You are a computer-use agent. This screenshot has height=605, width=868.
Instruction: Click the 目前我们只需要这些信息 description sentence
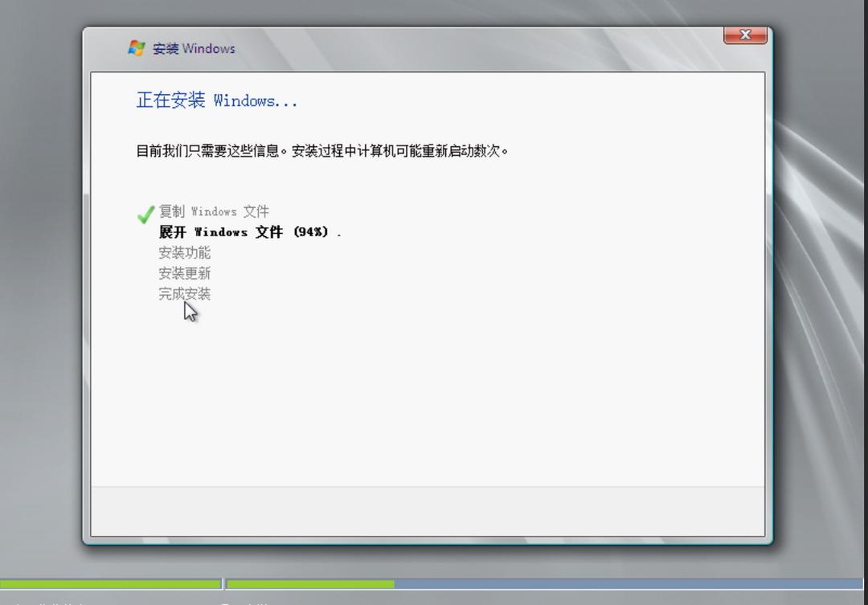(x=322, y=150)
